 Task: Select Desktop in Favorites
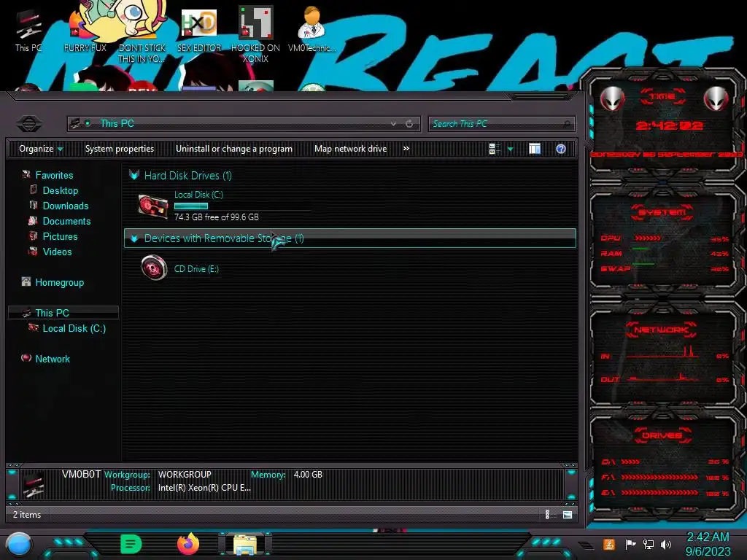pos(60,190)
